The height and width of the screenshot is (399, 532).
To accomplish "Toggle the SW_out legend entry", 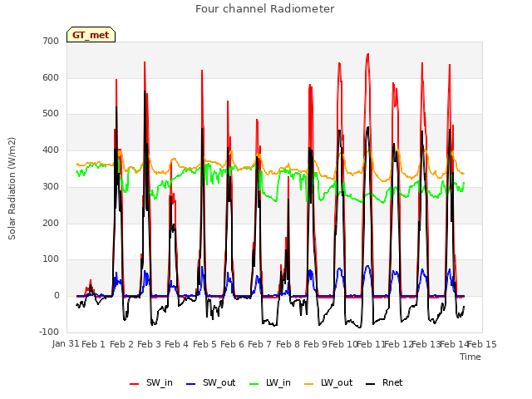I will point(210,383).
